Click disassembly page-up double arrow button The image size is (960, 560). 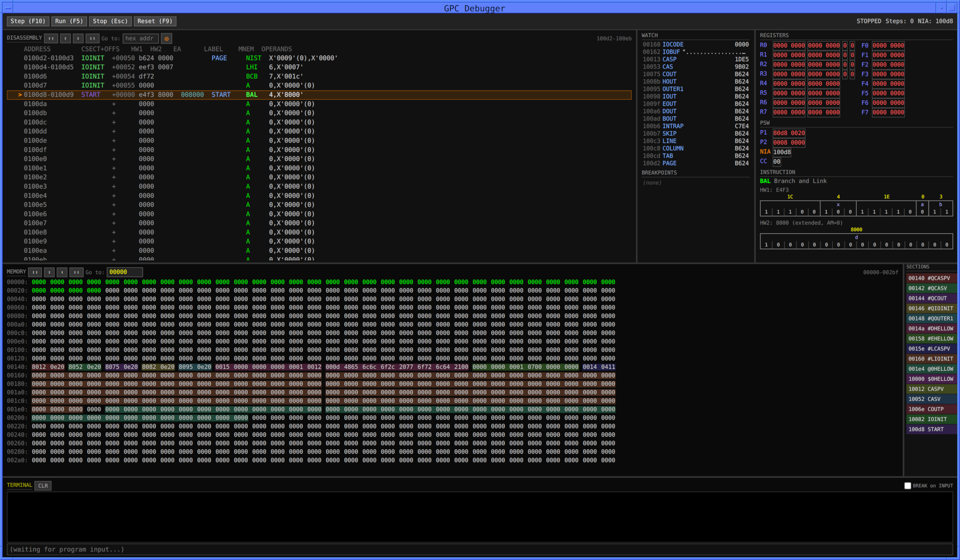click(51, 39)
